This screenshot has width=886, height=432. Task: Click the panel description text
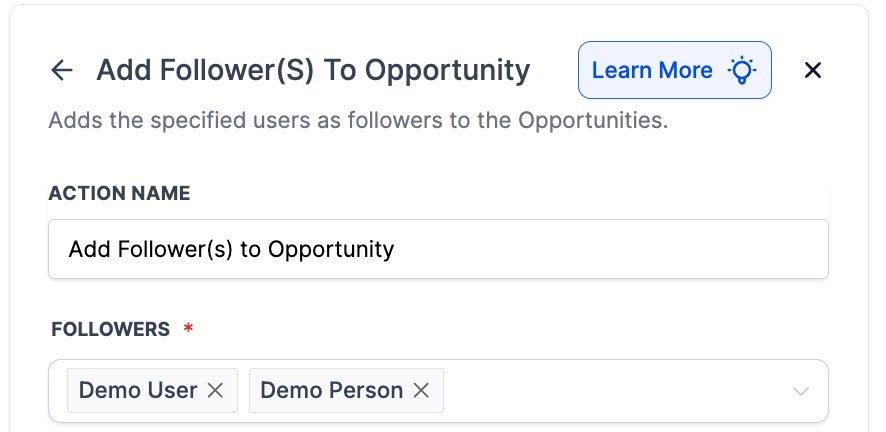point(358,122)
